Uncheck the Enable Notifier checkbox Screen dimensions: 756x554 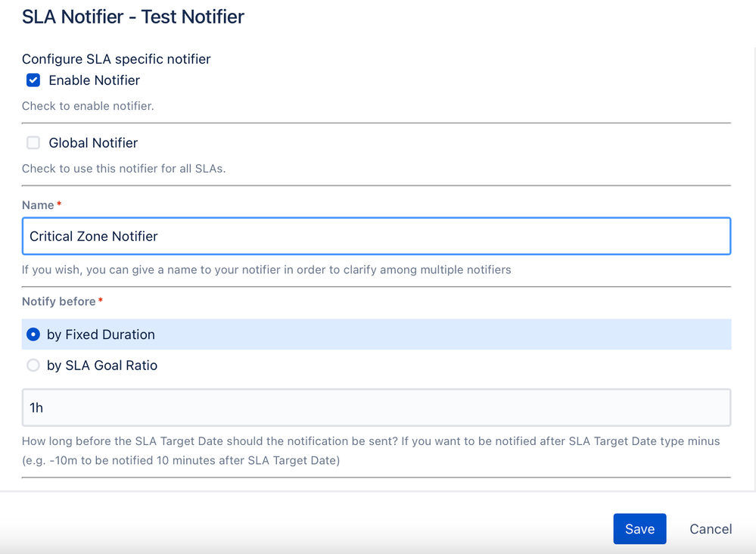point(33,80)
